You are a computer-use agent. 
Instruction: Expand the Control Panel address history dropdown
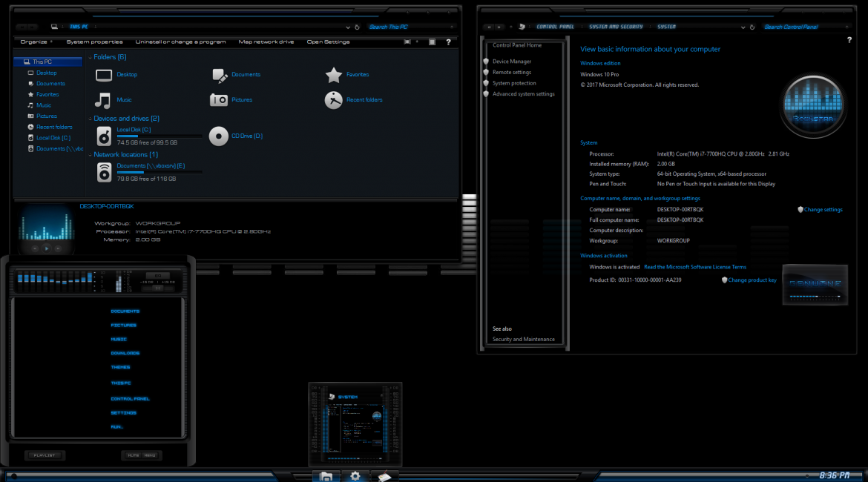tap(743, 27)
